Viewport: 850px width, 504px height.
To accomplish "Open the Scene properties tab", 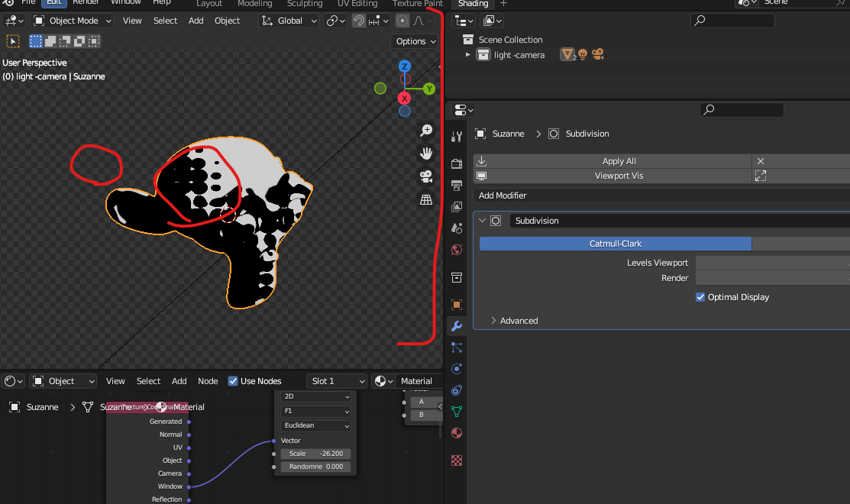I will tap(457, 228).
